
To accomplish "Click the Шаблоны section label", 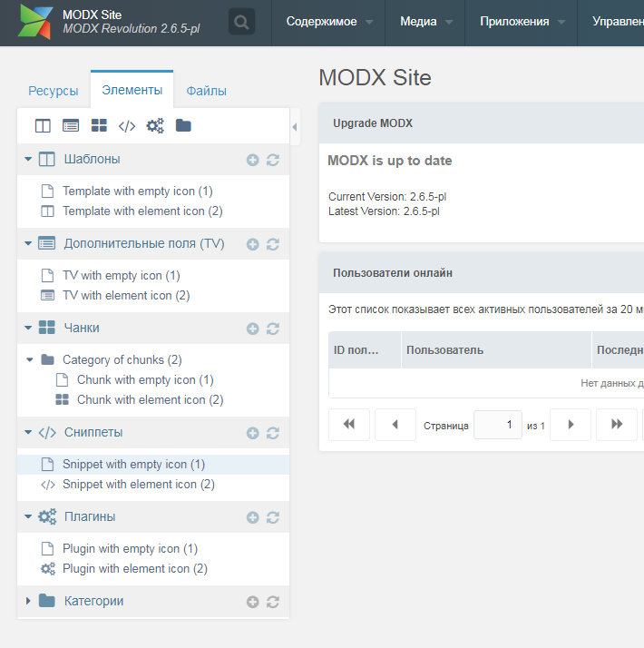I will pos(92,159).
